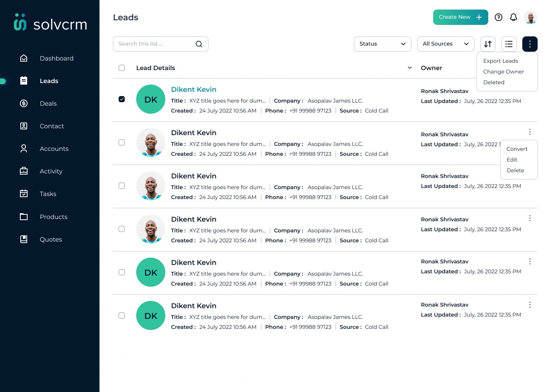Choose Change Owner from the options menu
The image size is (551, 392).
coord(504,72)
